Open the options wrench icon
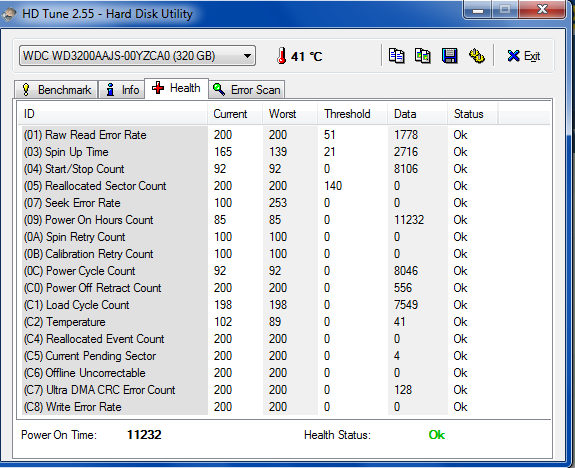The image size is (575, 468). pos(476,56)
